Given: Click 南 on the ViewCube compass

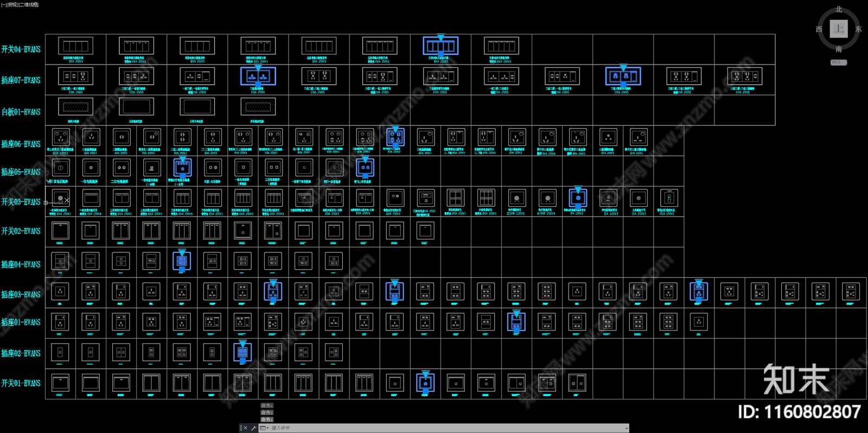Looking at the screenshot, I should click(x=839, y=49).
